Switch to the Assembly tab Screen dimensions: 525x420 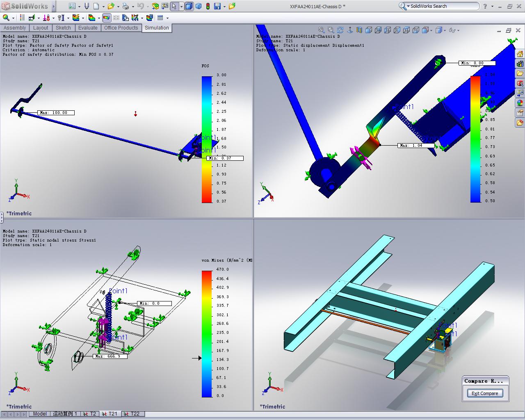coord(15,28)
